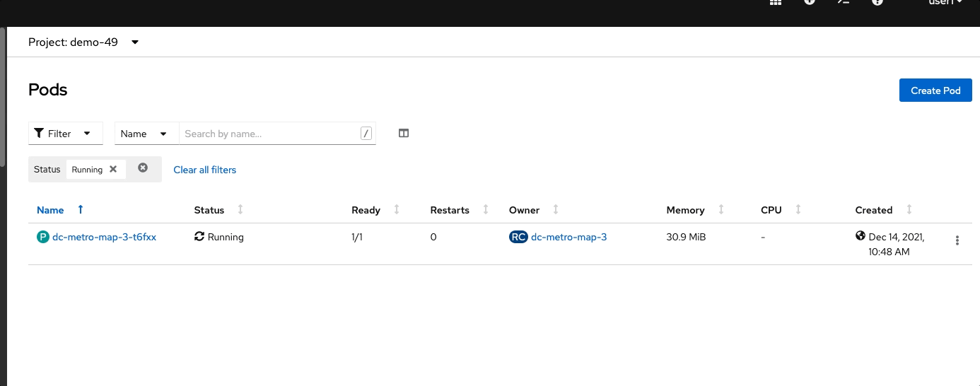The width and height of the screenshot is (980, 386).
Task: Expand the Project demo-49 dropdown
Action: click(84, 42)
